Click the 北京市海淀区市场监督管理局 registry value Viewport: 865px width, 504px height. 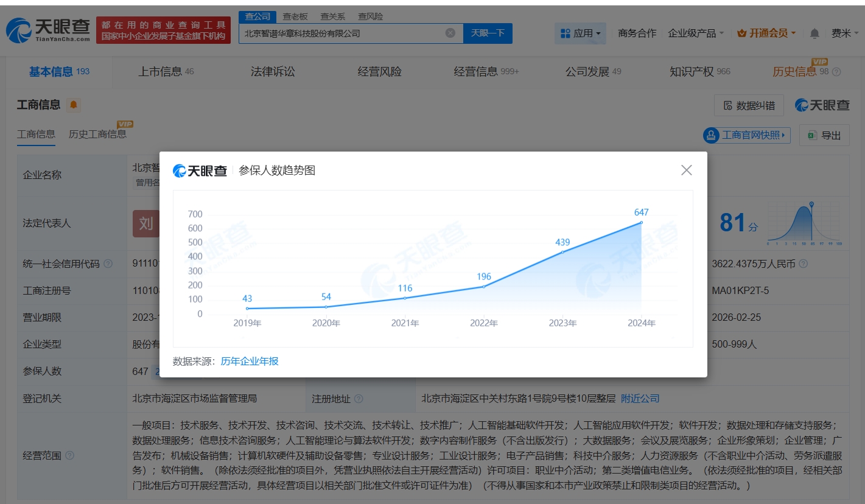(x=195, y=399)
